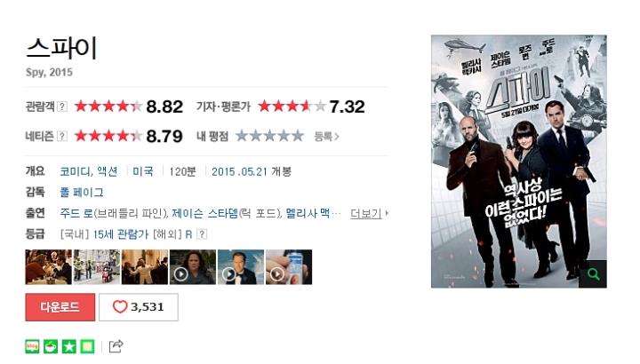Set my rating on gray stars
The width and height of the screenshot is (640, 364).
coord(270,136)
